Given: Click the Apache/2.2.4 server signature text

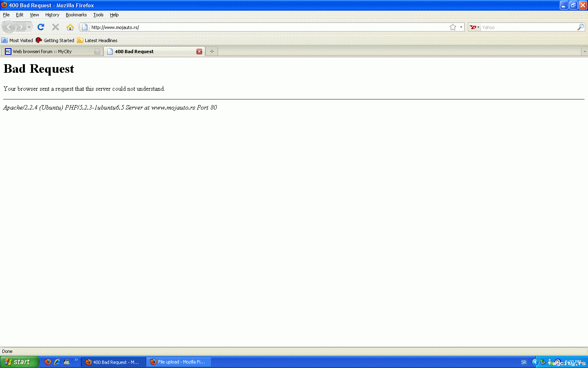Looking at the screenshot, I should (x=110, y=108).
